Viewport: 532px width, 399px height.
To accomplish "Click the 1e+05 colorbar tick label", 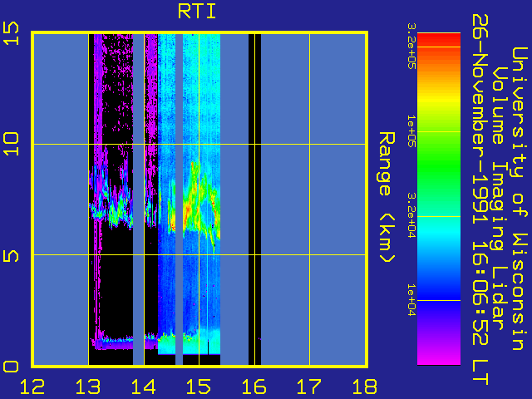I will click(411, 131).
